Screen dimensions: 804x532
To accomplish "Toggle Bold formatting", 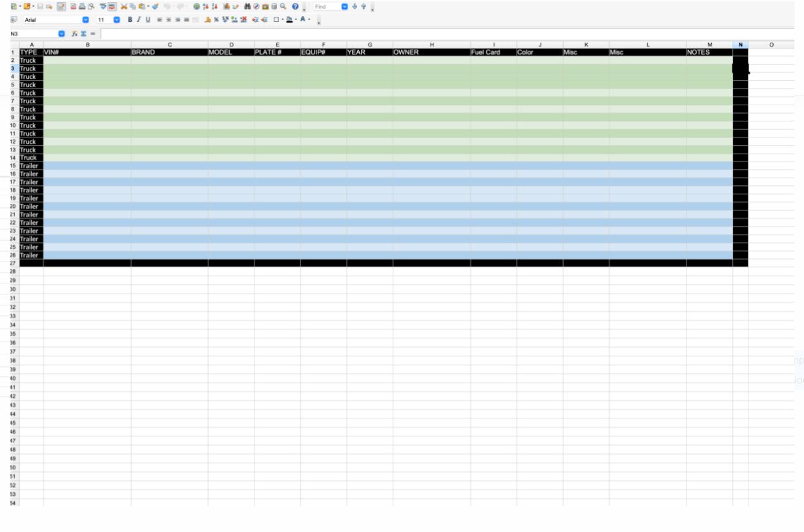I will pos(130,20).
